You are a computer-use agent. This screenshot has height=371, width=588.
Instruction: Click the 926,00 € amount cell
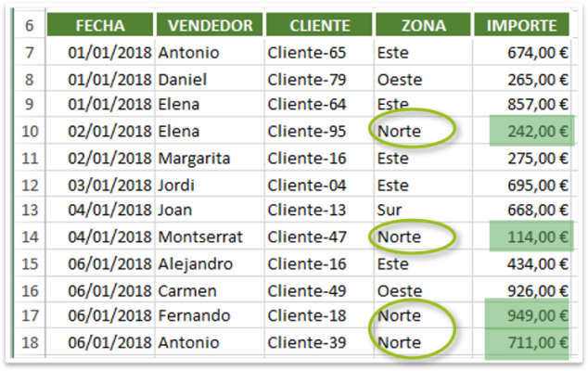pos(521,290)
